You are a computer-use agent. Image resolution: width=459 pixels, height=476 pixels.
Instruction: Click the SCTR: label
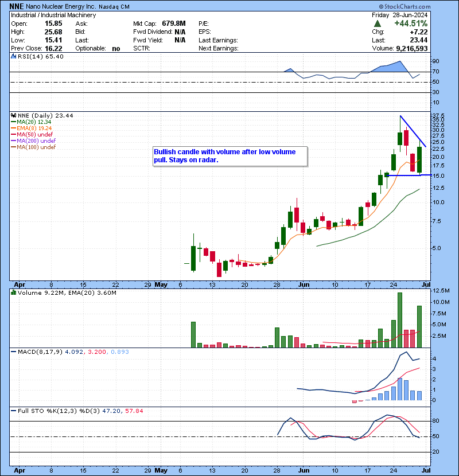click(142, 49)
